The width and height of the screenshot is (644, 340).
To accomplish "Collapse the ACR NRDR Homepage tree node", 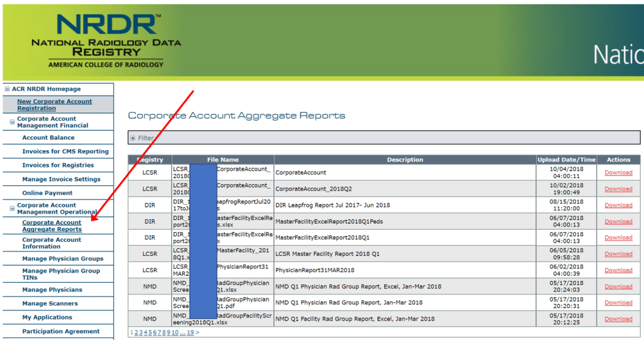I will coord(6,89).
